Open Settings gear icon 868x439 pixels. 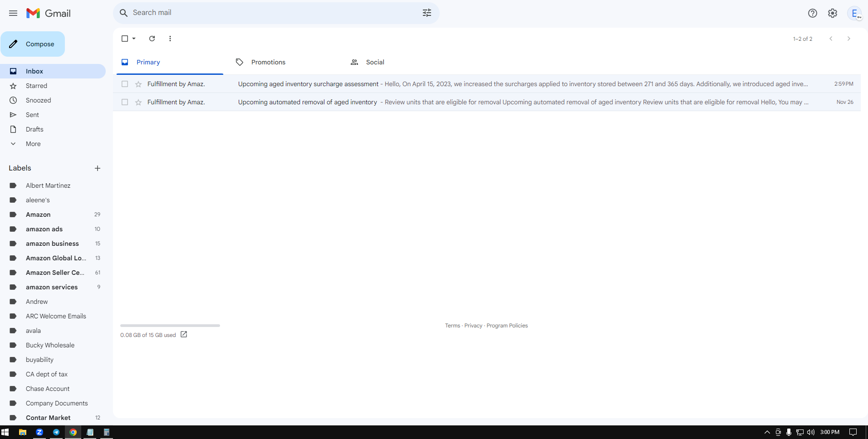coord(833,13)
